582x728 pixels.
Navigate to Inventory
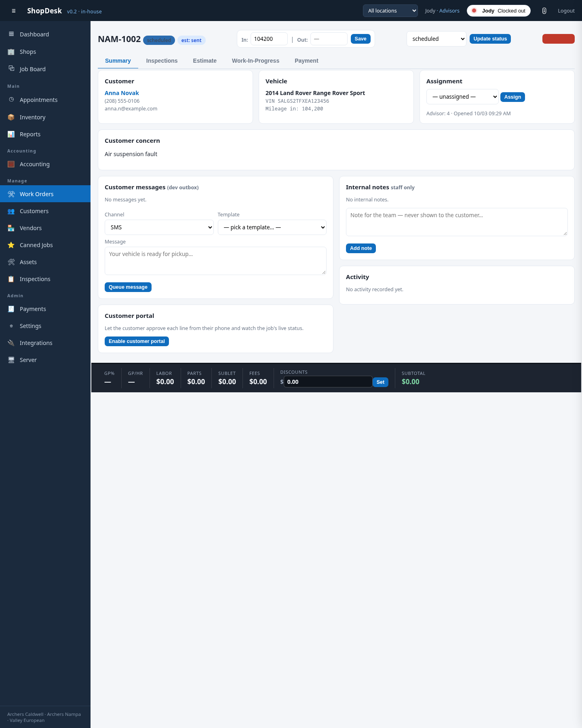[x=45, y=117]
